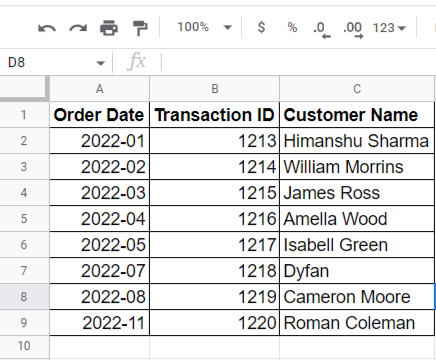The image size is (436, 360).
Task: Select the Himanshu Sharma cell
Action: tap(357, 141)
